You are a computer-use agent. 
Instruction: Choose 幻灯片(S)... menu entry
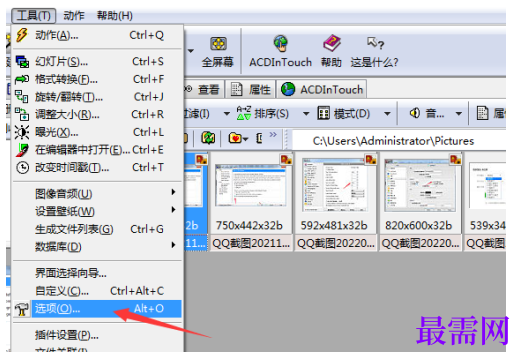pos(97,62)
